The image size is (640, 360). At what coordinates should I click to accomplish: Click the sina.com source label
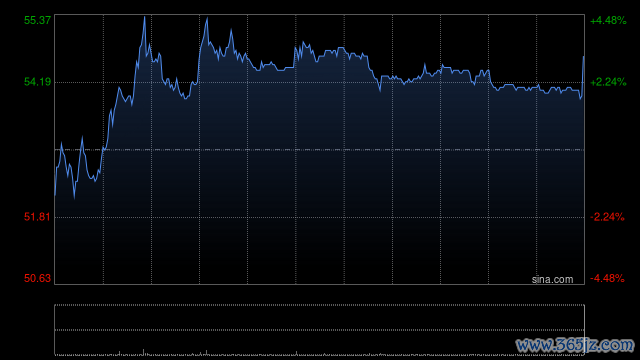coord(552,280)
